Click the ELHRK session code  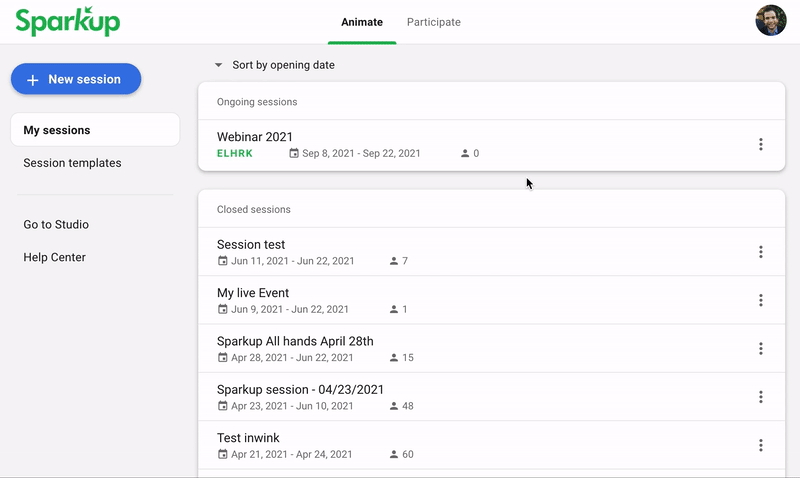click(x=235, y=153)
